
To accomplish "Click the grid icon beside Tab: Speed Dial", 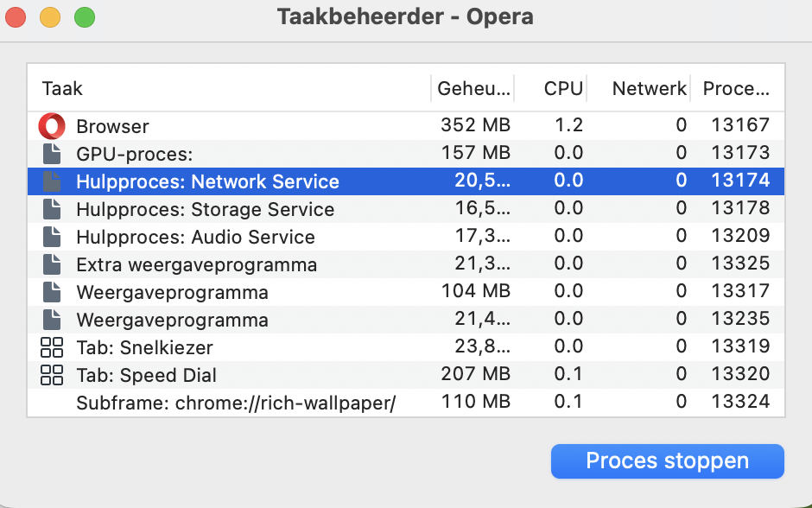I will click(x=54, y=374).
